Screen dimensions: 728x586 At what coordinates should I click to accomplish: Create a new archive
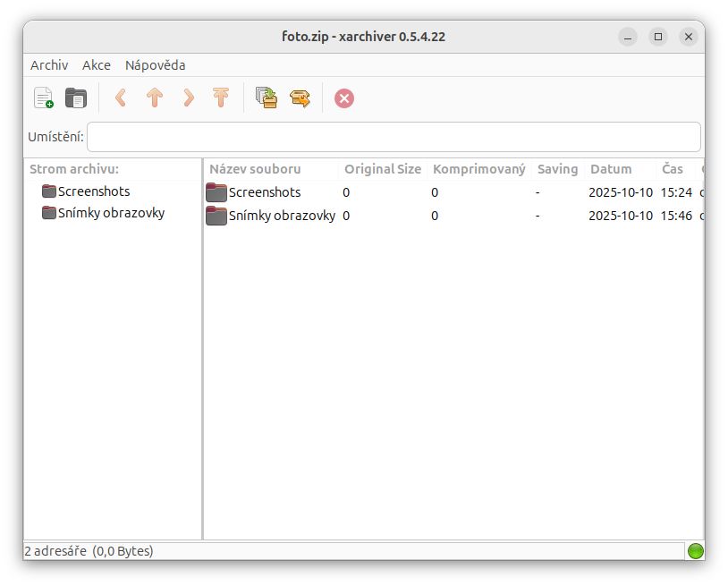coord(42,98)
